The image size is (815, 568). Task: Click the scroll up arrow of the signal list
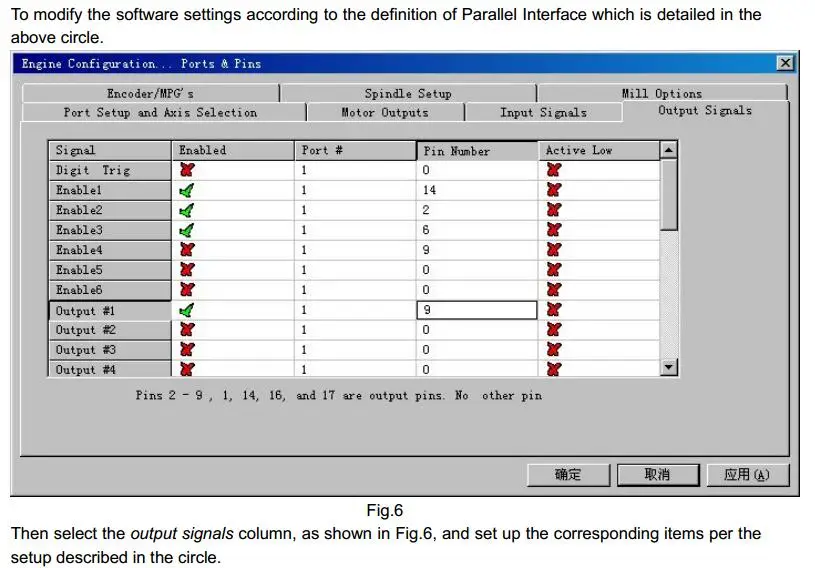670,150
